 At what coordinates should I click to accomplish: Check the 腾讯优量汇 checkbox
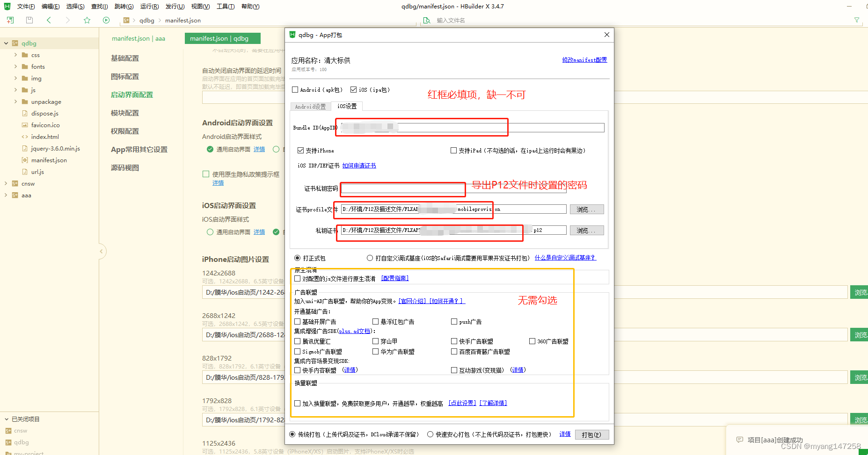(298, 341)
